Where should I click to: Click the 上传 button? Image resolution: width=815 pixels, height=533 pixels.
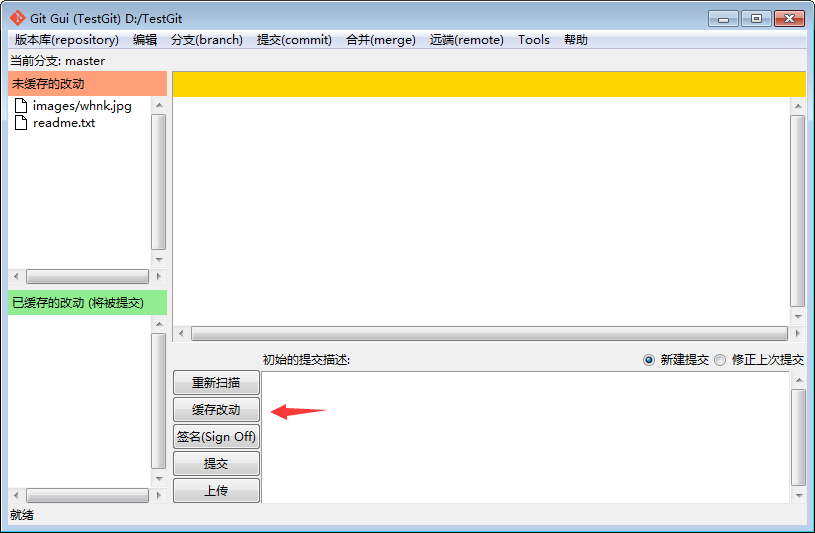[x=216, y=491]
